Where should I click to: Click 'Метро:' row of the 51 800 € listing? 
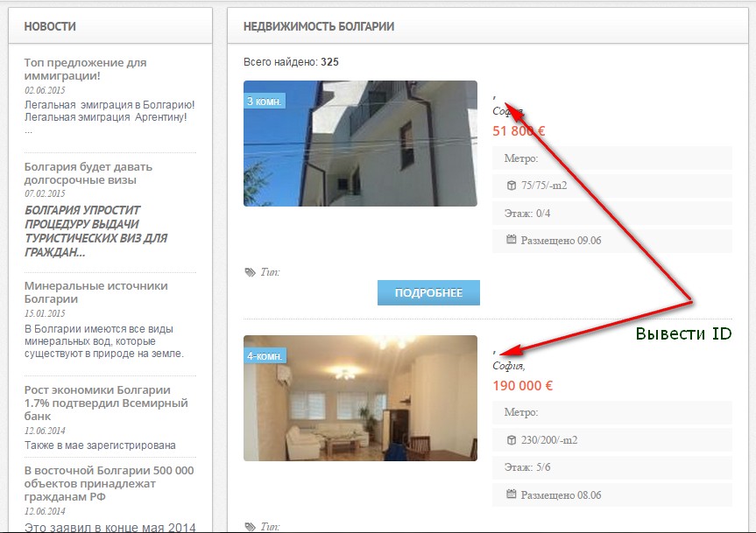(x=612, y=158)
